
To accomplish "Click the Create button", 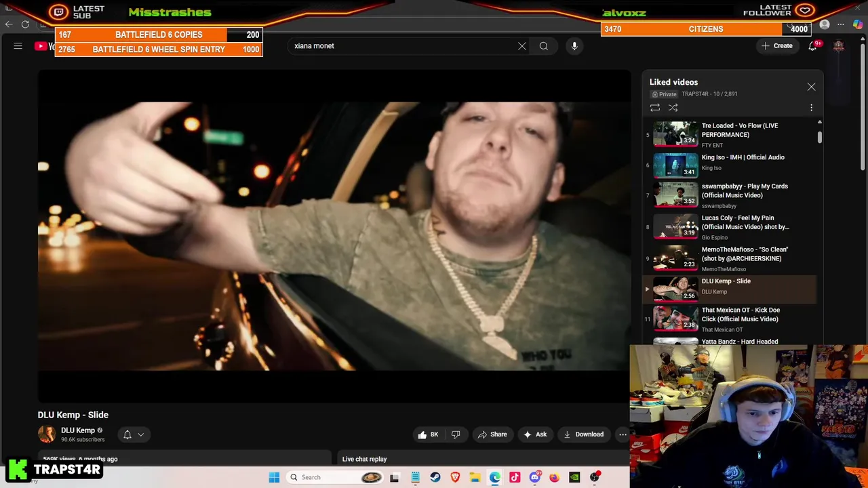I will tap(777, 46).
